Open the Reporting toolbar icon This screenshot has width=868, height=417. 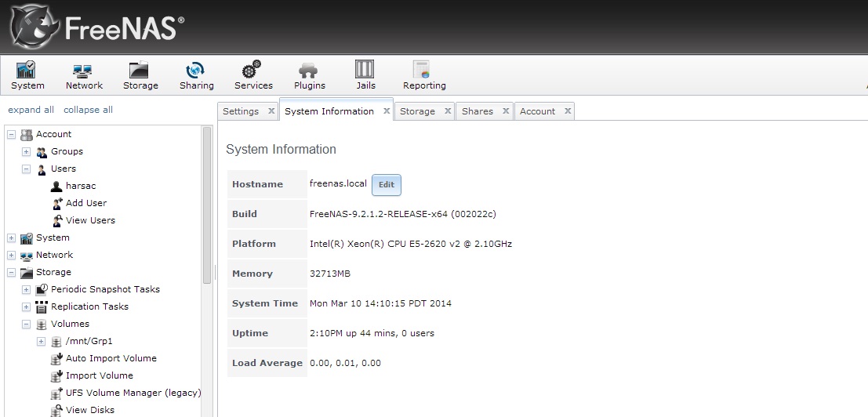click(422, 70)
